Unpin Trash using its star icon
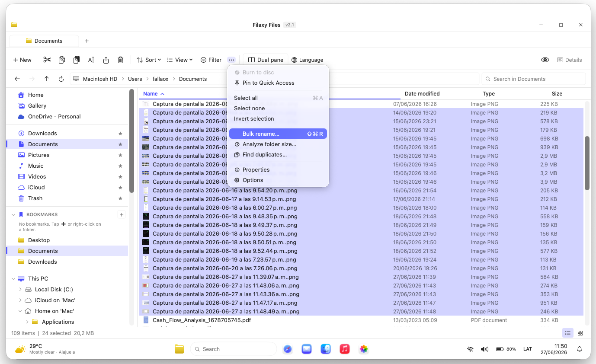 tap(120, 198)
